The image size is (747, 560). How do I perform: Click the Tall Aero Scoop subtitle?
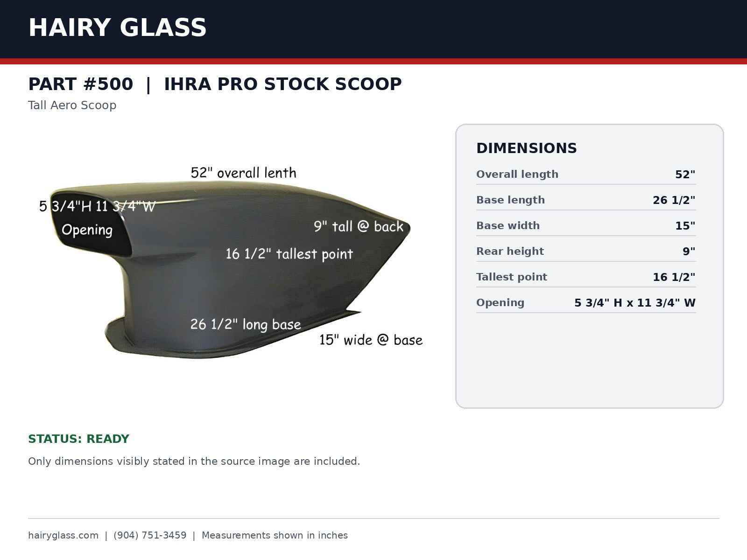72,105
